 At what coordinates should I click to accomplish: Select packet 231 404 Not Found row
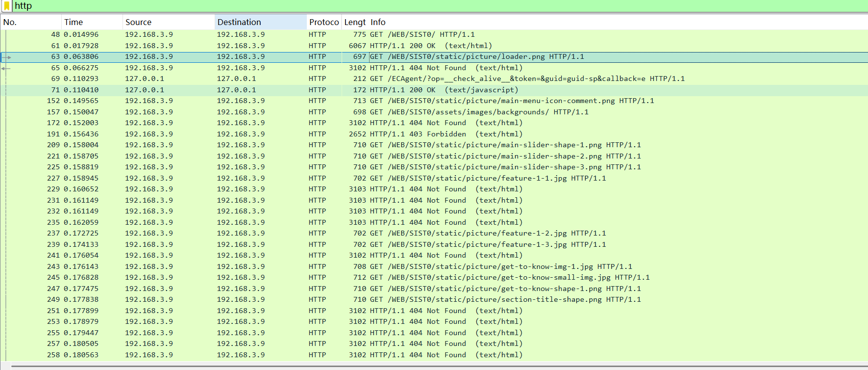click(434, 200)
